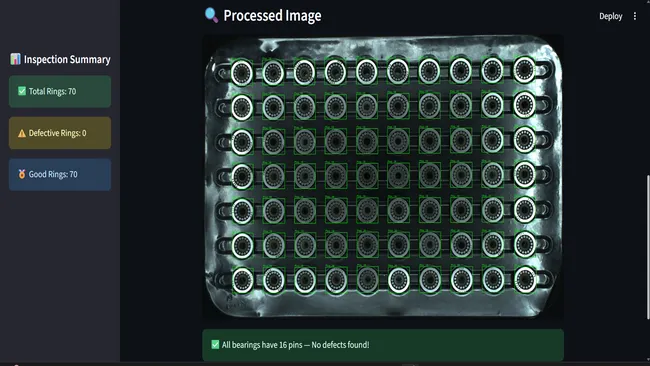Click the magnifying glass icon beside Processed Image
This screenshot has width=650, height=366.
[x=211, y=15]
